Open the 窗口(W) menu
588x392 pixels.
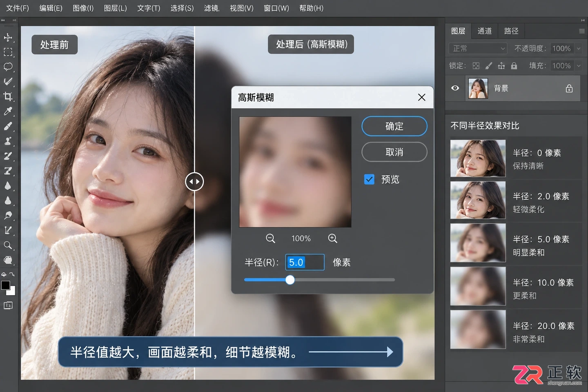coord(276,8)
